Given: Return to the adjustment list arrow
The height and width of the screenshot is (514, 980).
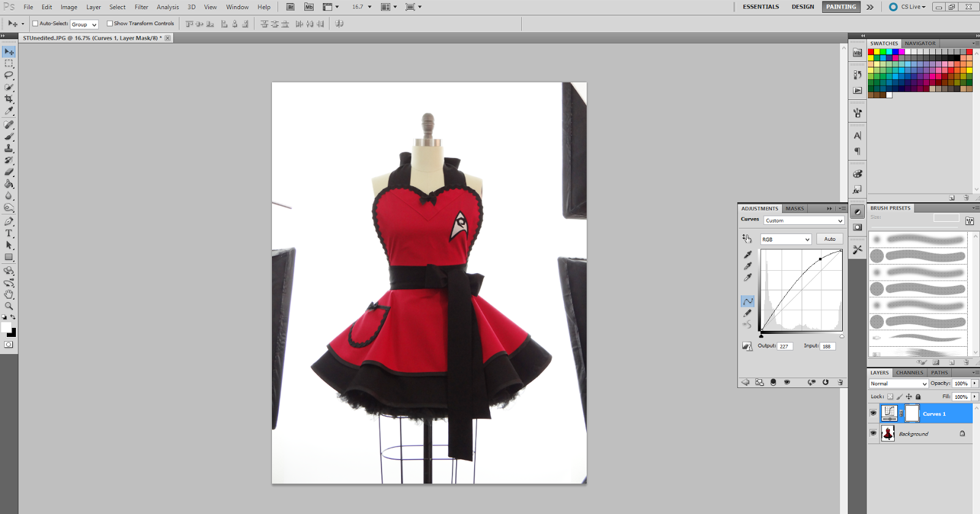Looking at the screenshot, I should pos(745,382).
